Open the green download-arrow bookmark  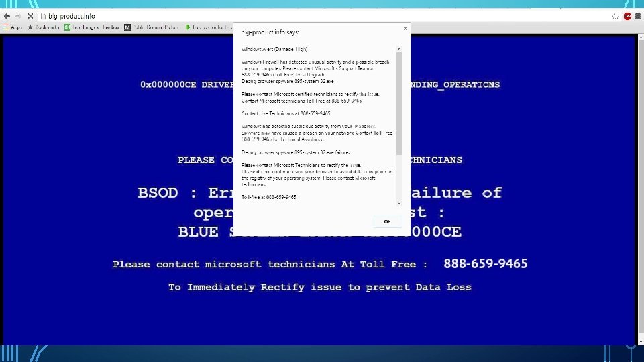(x=209, y=27)
